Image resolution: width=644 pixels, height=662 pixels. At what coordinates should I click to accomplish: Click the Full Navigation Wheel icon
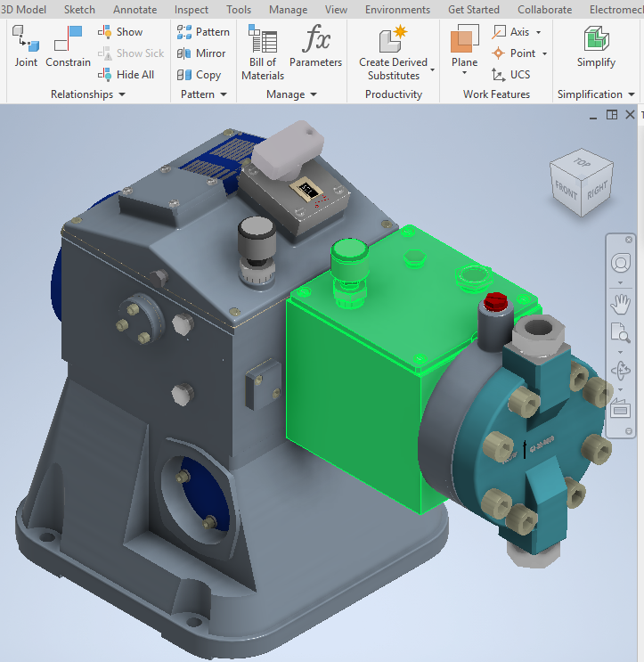tap(620, 263)
